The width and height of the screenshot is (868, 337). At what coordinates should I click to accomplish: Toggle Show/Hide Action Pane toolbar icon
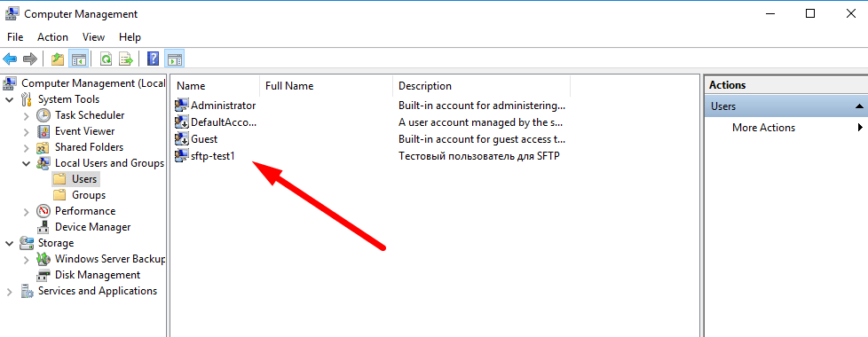(174, 59)
